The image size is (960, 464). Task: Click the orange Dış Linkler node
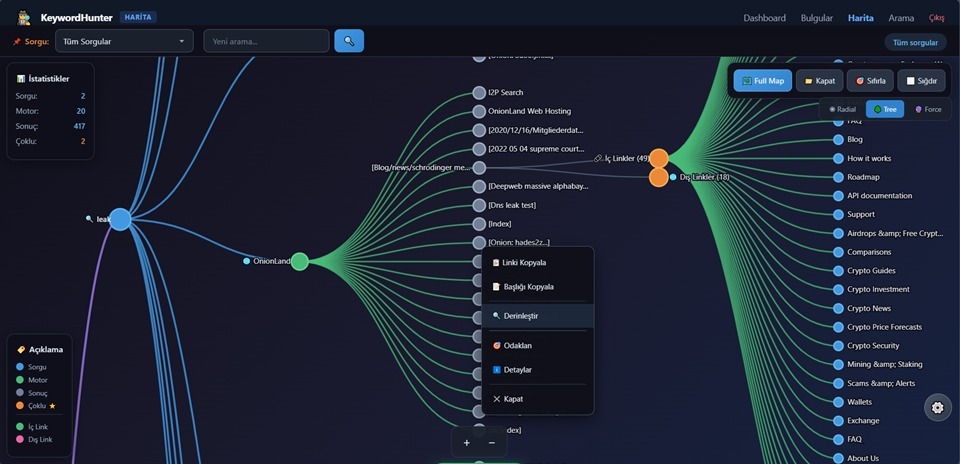tap(659, 178)
